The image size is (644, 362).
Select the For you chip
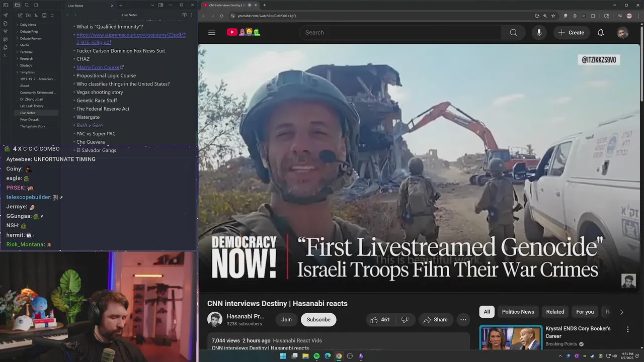click(x=585, y=312)
